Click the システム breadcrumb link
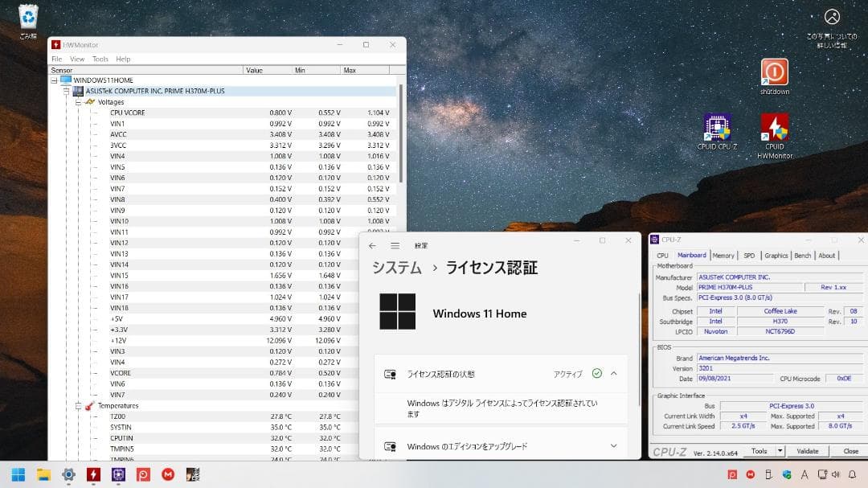 (396, 268)
